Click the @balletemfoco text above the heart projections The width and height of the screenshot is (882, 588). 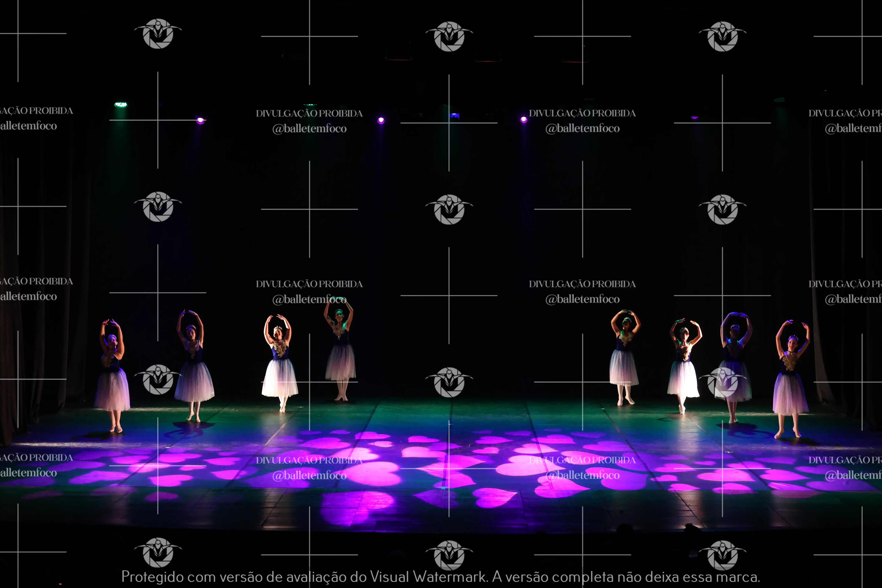309,476
